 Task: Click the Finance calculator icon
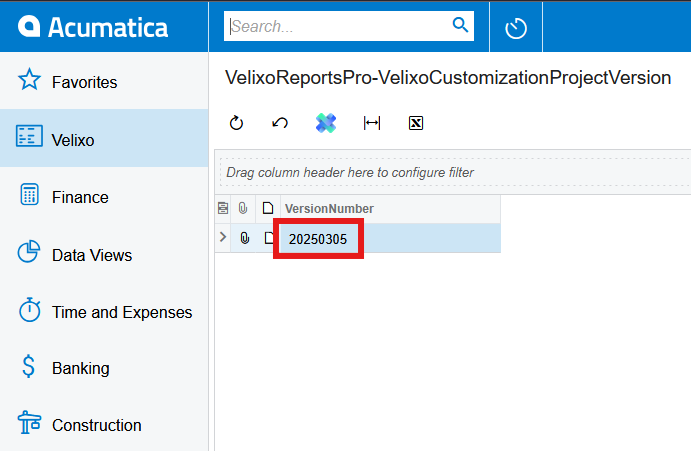pyautogui.click(x=30, y=194)
